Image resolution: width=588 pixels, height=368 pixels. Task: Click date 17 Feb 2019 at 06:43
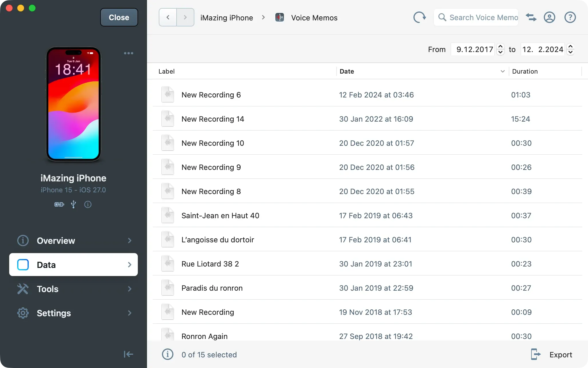[376, 215]
